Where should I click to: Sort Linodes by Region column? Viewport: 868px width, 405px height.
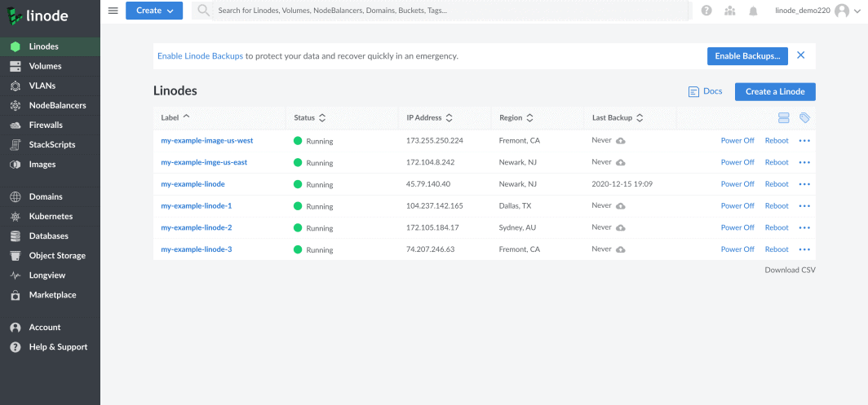tap(516, 118)
